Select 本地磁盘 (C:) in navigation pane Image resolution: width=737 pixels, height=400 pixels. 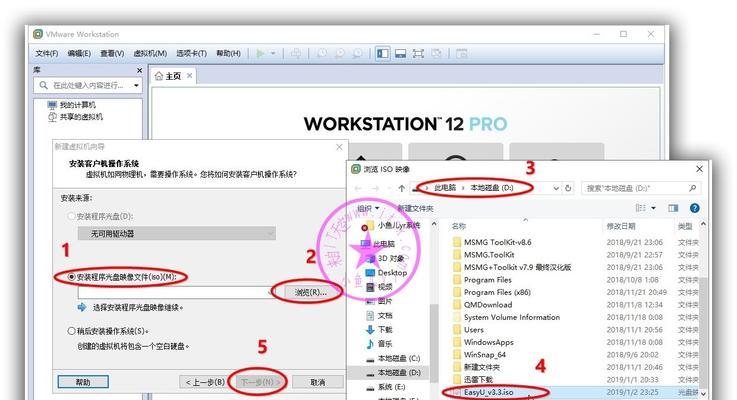coord(393,358)
